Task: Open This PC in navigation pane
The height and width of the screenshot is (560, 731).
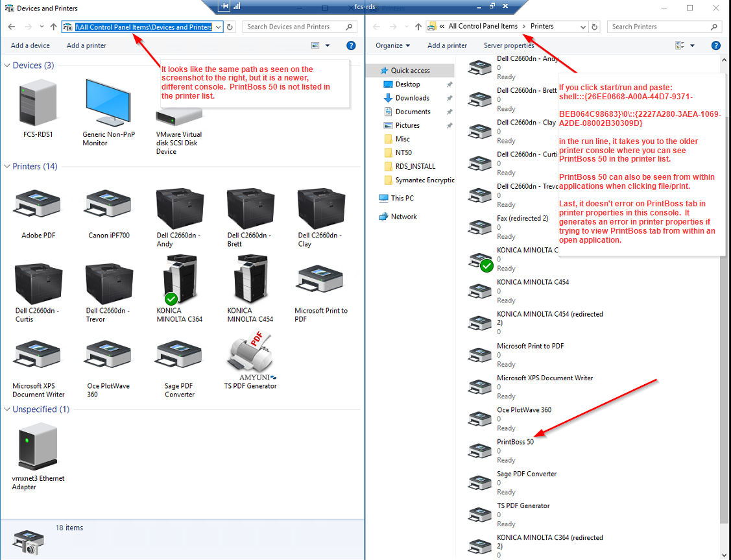Action: click(402, 198)
